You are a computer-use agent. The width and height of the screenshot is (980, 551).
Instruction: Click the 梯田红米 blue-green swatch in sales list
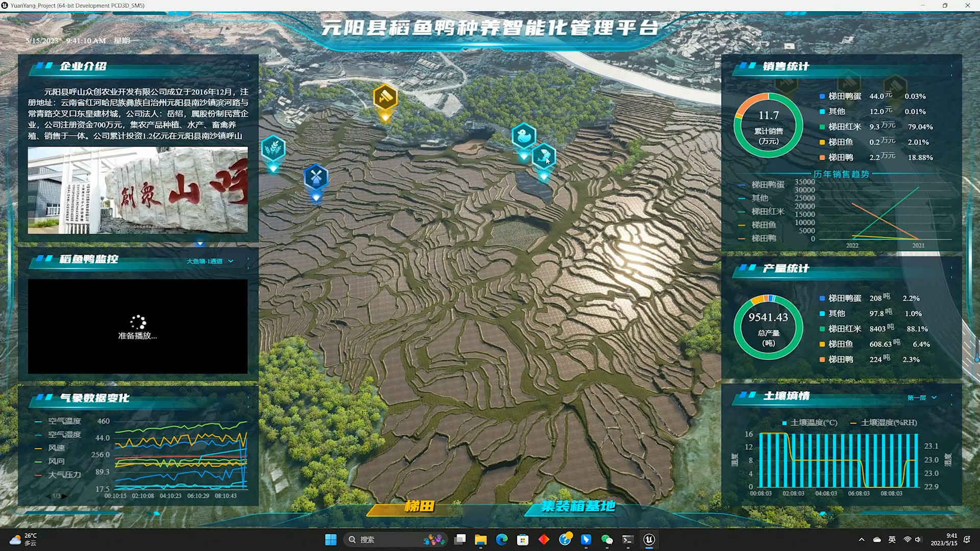(x=822, y=127)
